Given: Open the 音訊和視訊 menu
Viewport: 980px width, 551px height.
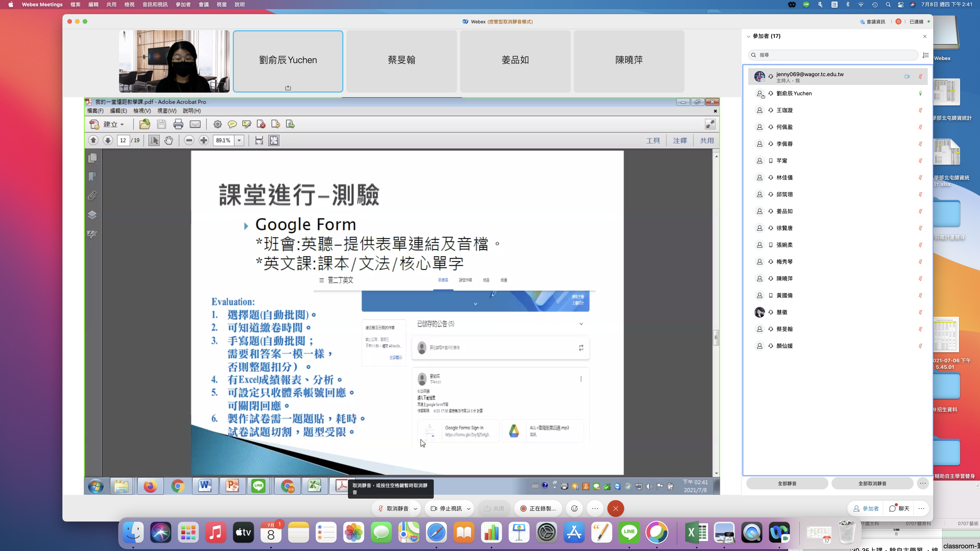Looking at the screenshot, I should [x=155, y=5].
